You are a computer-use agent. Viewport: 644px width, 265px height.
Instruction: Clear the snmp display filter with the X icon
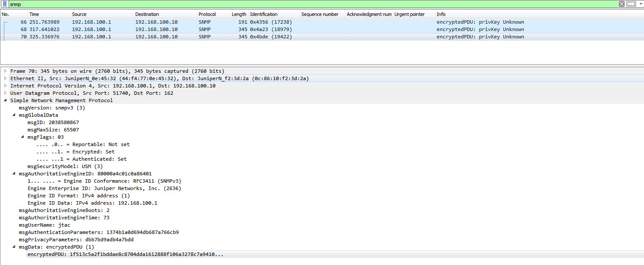(x=621, y=4)
